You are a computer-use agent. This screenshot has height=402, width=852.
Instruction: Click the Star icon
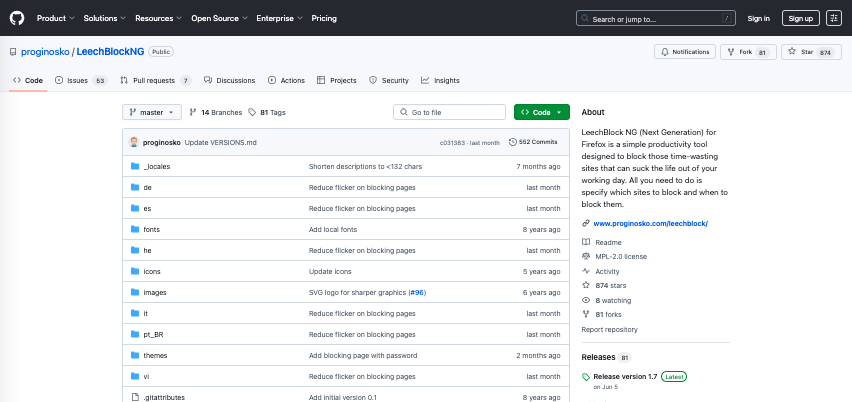point(792,52)
